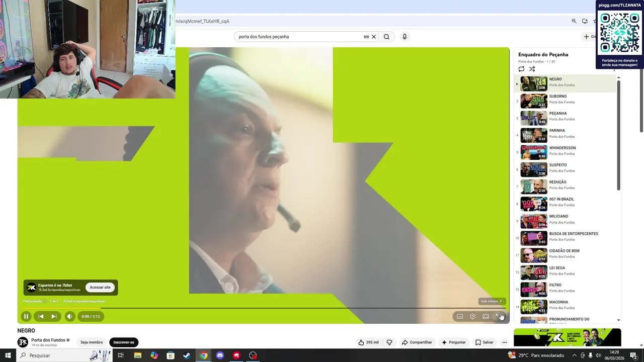644x362 pixels.
Task: Click the YouTube search magnifier button
Action: coord(386,37)
